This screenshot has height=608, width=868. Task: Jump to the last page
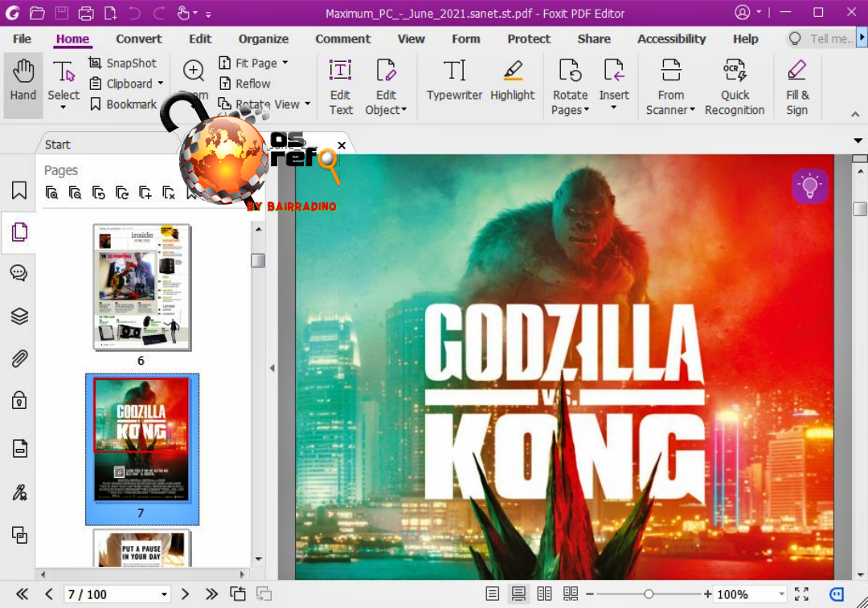click(211, 594)
